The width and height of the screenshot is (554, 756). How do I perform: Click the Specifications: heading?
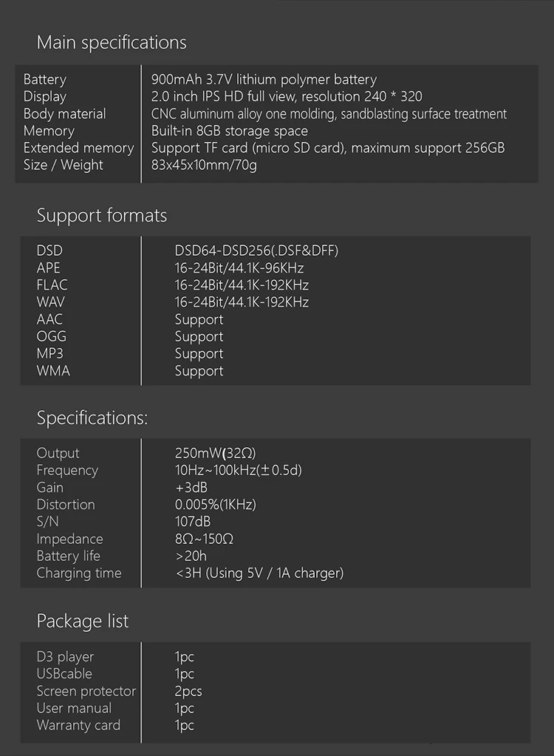coord(92,418)
